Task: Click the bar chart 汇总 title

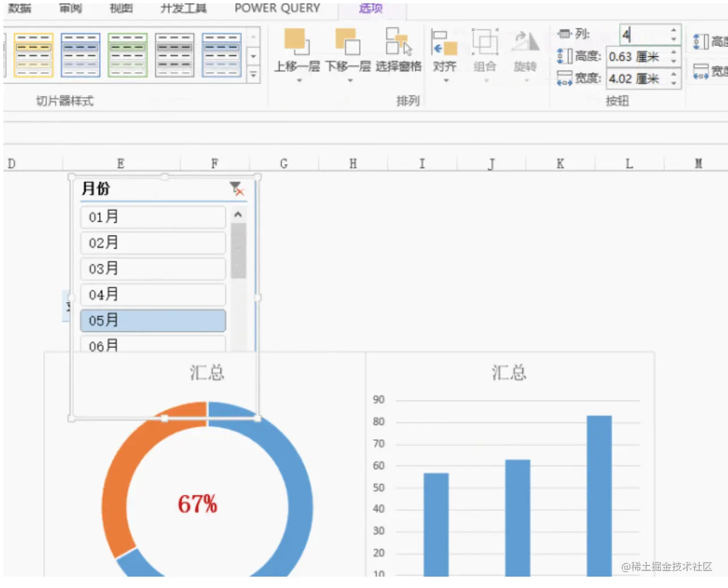Action: point(509,373)
